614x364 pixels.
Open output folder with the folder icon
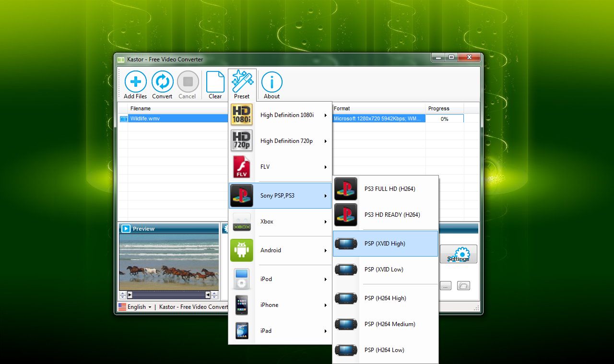point(463,286)
